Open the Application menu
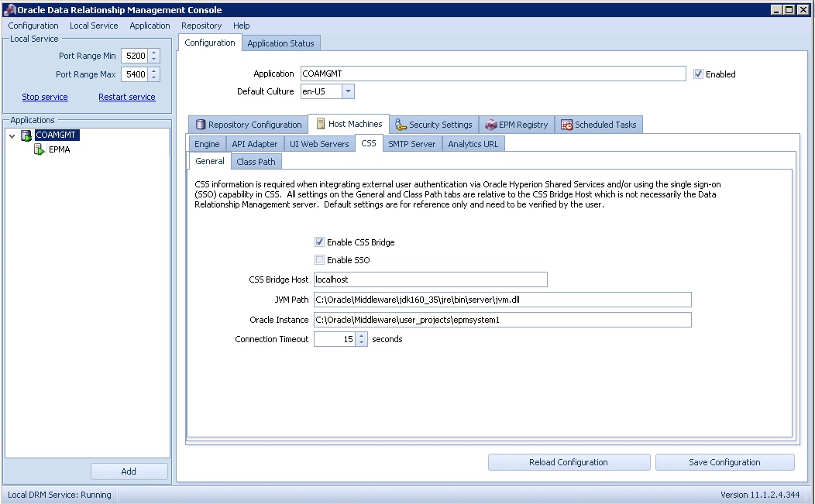The height and width of the screenshot is (504, 815). pyautogui.click(x=150, y=26)
